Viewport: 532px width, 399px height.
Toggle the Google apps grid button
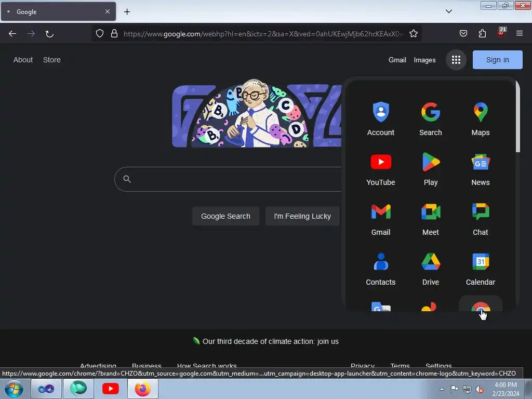456,60
